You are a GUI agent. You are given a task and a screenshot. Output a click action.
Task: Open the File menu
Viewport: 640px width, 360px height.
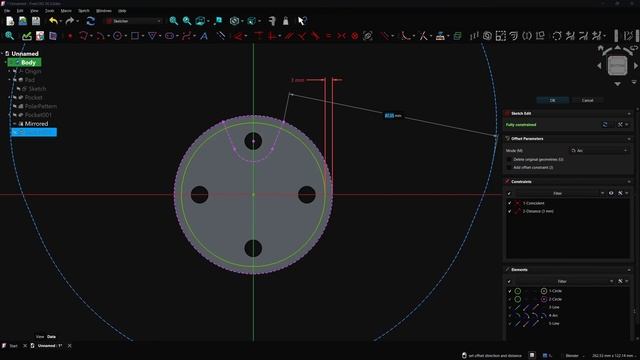[x=7, y=11]
